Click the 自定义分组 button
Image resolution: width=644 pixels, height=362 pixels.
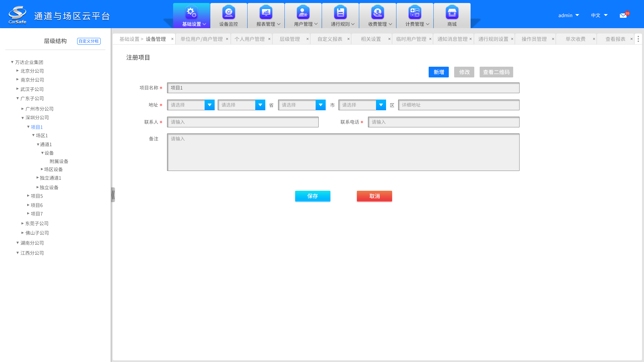coord(89,41)
